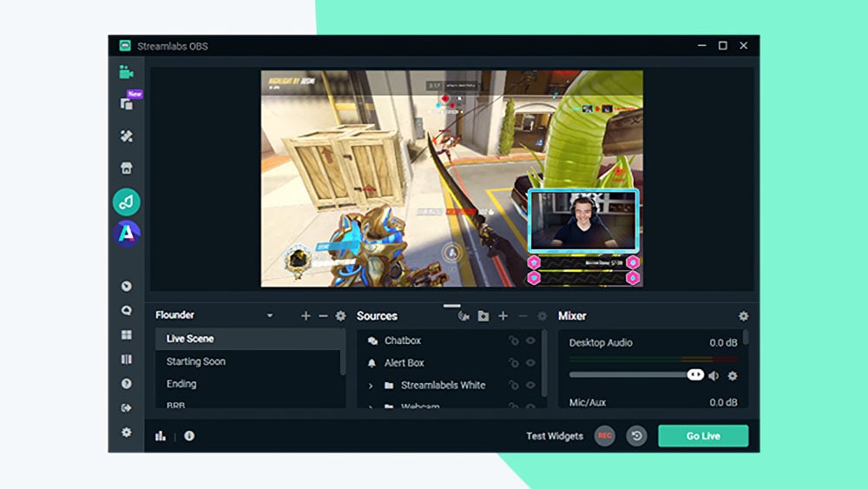Mute Desktop Audio speaker icon
Screen dimensions: 868x489
click(x=713, y=376)
